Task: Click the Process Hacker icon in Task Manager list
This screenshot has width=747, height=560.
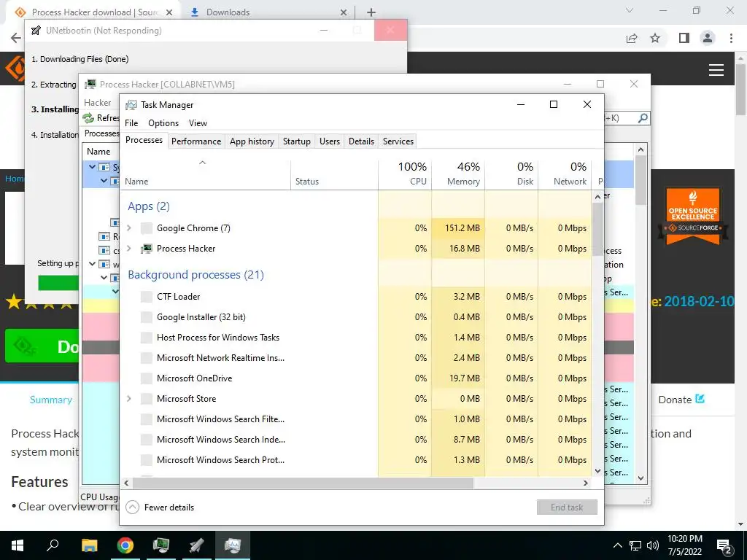Action: 147,249
